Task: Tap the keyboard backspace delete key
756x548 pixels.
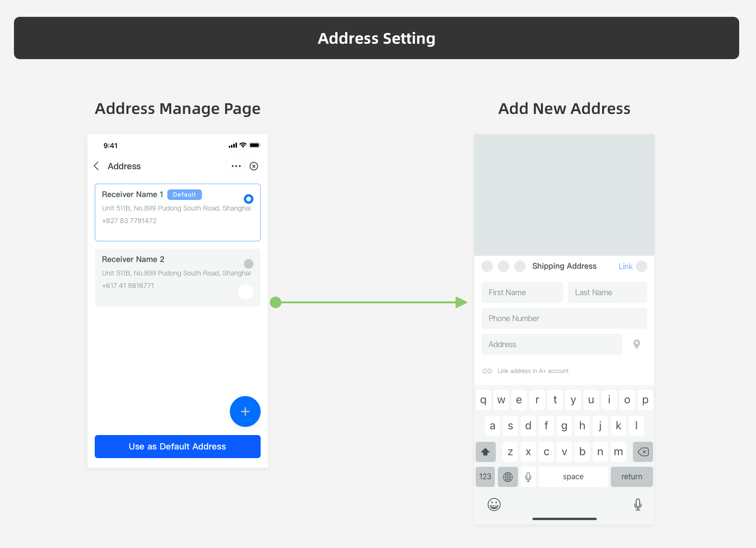Action: [x=643, y=452]
